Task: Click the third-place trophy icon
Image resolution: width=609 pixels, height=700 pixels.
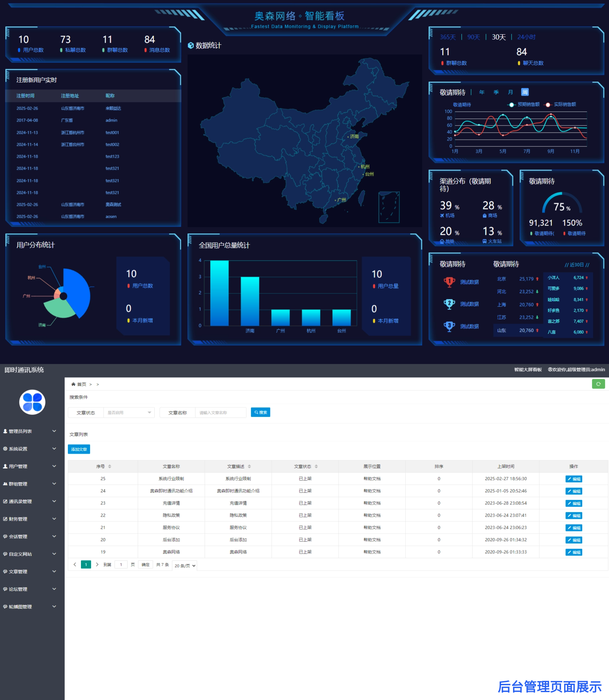Action: click(x=449, y=326)
